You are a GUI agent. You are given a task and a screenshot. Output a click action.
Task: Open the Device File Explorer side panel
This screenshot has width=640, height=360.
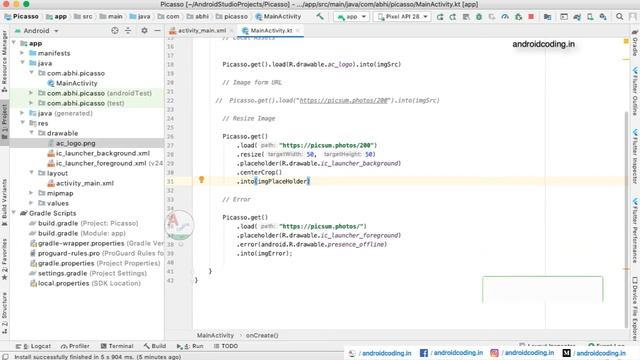coord(635,308)
